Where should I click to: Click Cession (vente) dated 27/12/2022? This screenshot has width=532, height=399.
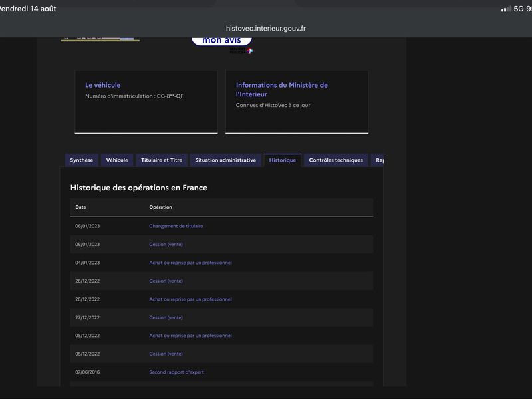(166, 318)
